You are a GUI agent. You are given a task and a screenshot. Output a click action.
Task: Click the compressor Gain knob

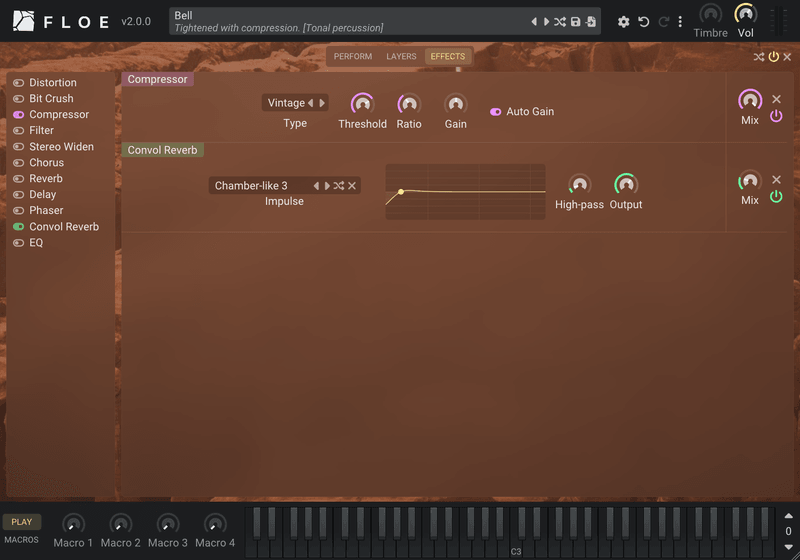pos(455,104)
